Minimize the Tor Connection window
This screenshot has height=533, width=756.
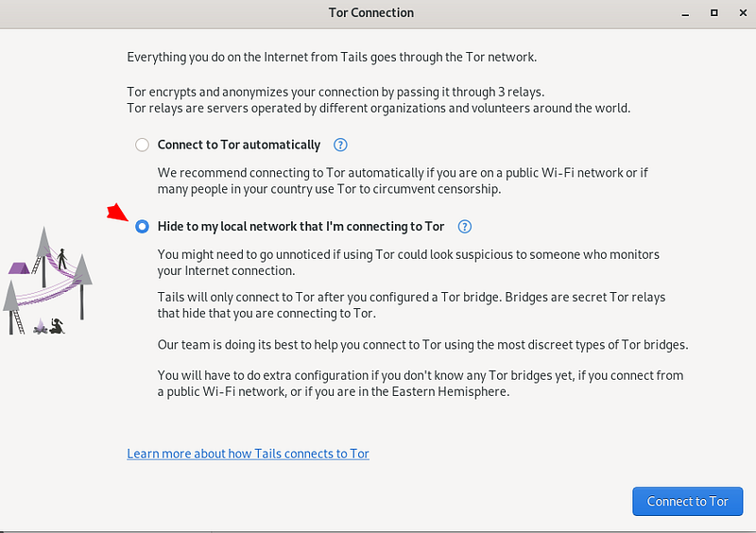[685, 13]
